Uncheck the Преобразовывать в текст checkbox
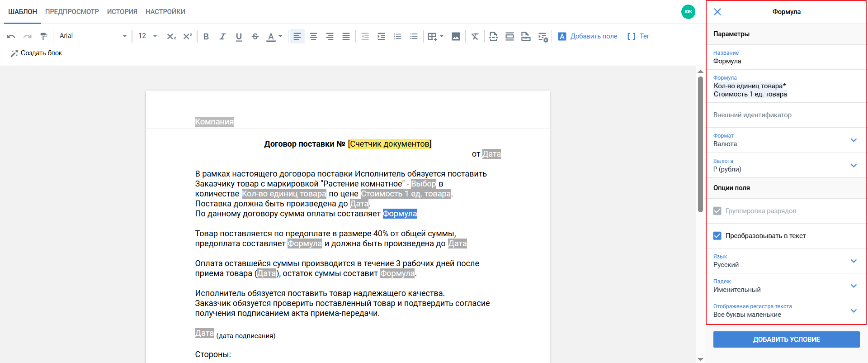The width and height of the screenshot is (868, 363). pos(717,236)
